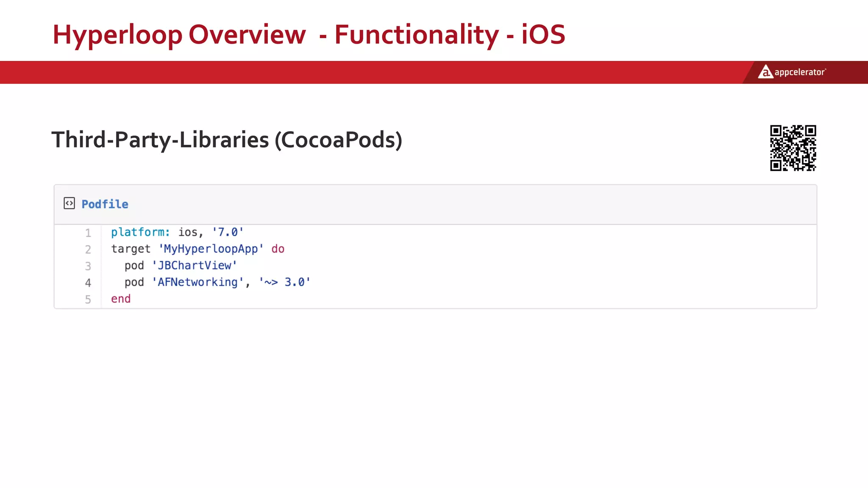
Task: Click the 'platform:' keyword in code
Action: tap(140, 232)
